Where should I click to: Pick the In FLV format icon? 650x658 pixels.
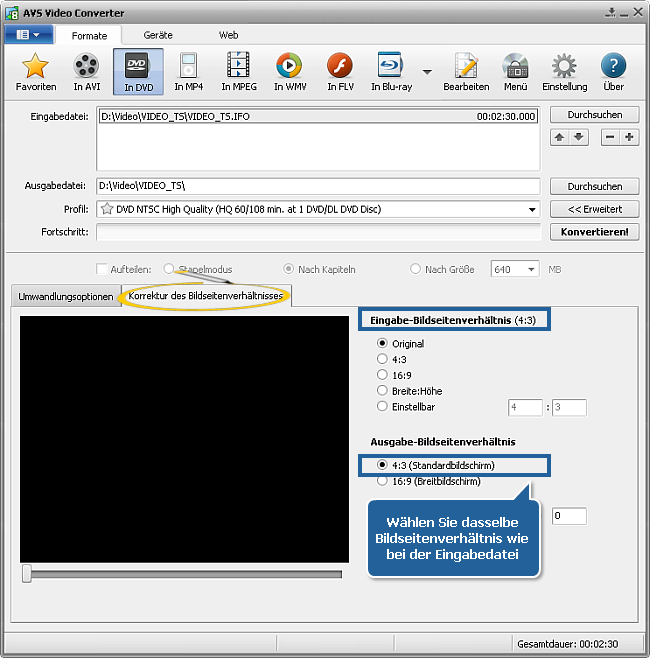(340, 72)
